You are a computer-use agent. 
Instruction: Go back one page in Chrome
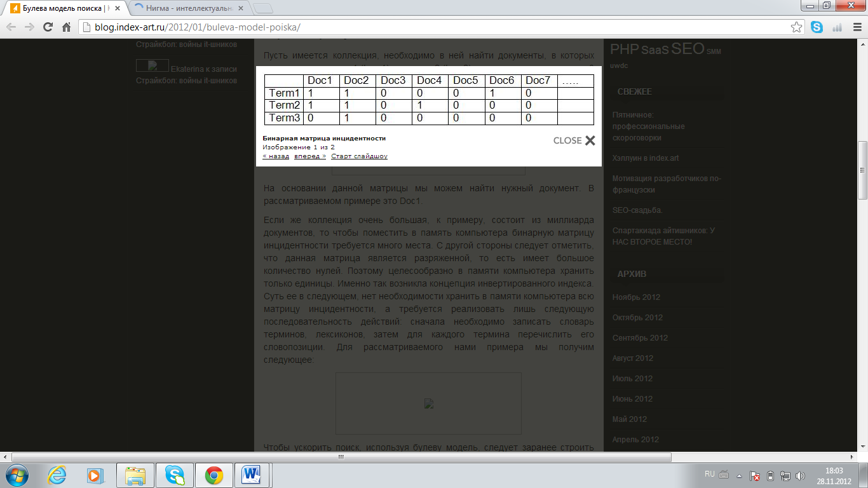(11, 27)
